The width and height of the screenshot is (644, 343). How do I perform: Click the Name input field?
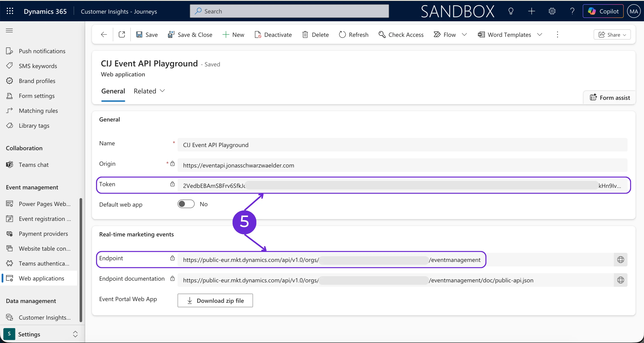point(402,145)
